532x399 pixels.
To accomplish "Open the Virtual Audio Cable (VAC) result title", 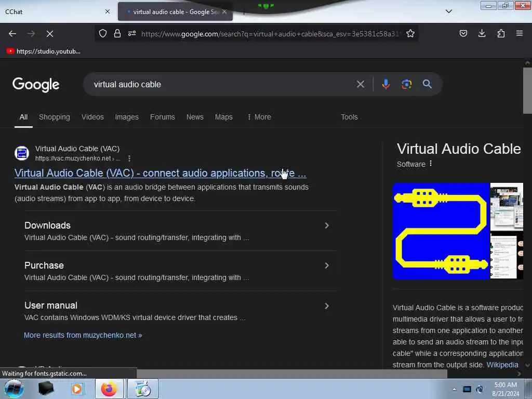I will [160, 173].
